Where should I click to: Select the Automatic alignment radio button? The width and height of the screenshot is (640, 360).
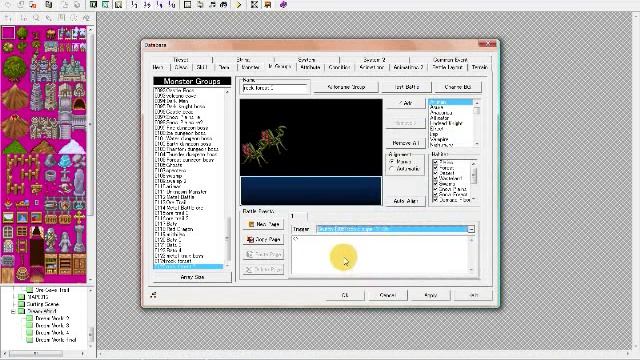[x=392, y=169]
